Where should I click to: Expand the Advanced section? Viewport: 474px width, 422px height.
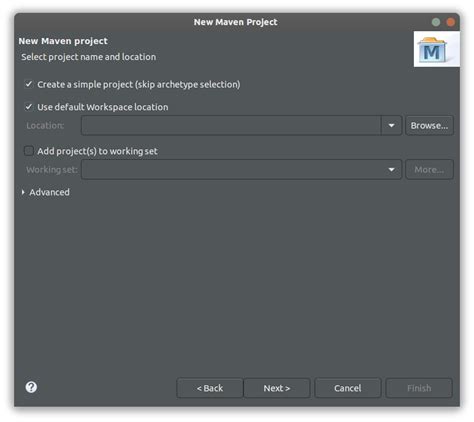(46, 192)
